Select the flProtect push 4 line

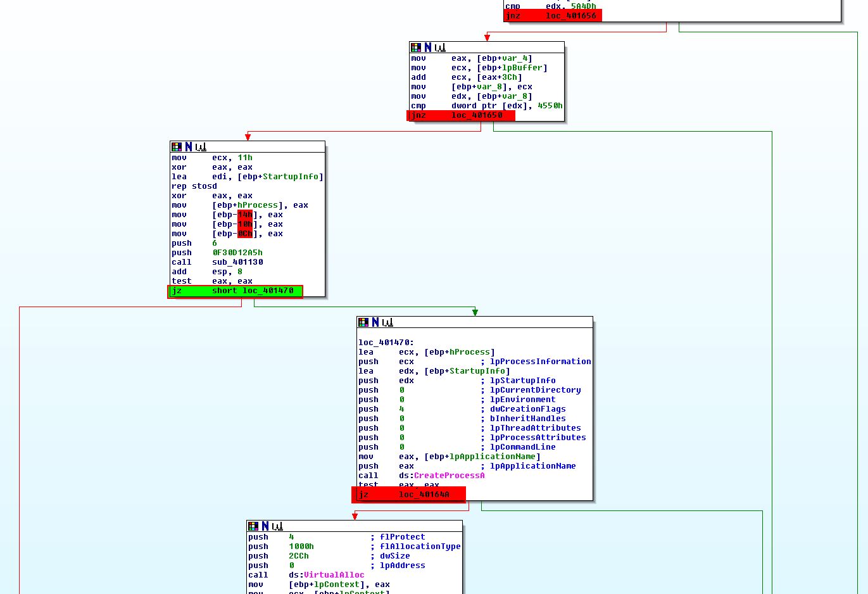pos(337,537)
